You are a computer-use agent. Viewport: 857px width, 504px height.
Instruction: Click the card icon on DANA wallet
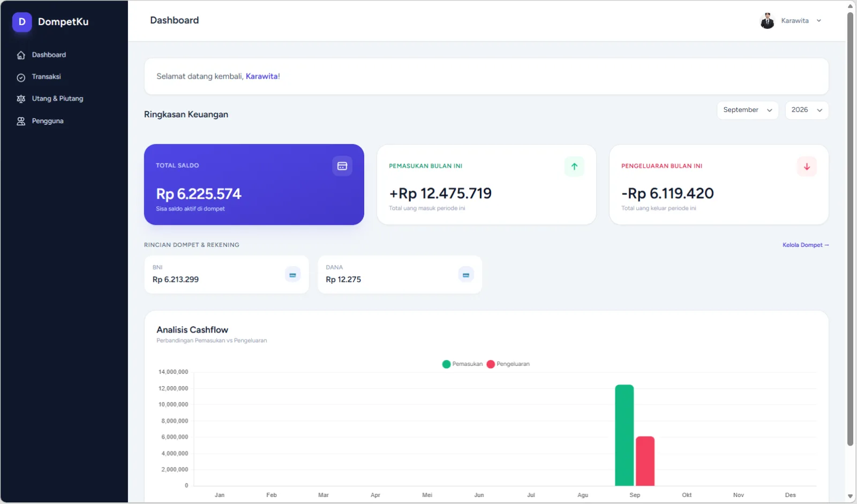[466, 275]
